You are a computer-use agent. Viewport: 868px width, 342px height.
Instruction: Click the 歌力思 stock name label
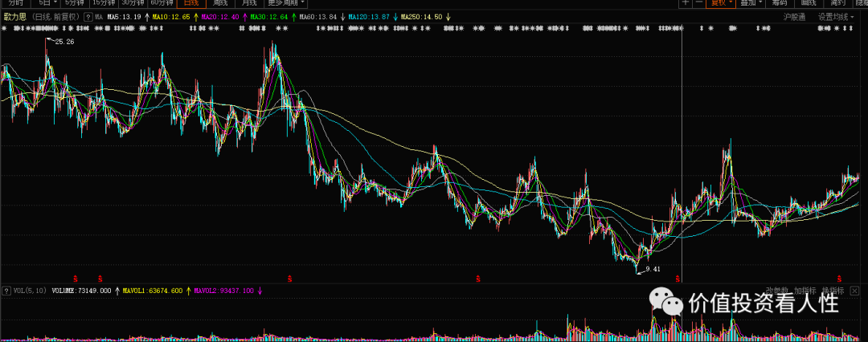[15, 17]
